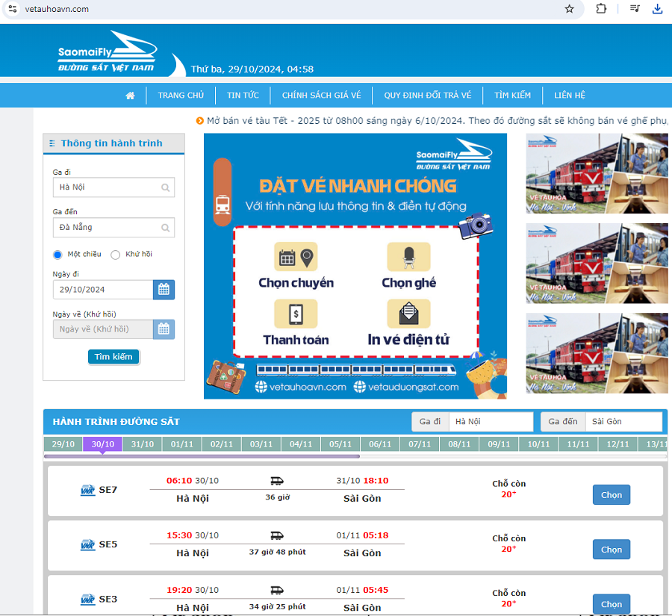Select the 31/10 date tab
672x616 pixels.
coord(143,444)
